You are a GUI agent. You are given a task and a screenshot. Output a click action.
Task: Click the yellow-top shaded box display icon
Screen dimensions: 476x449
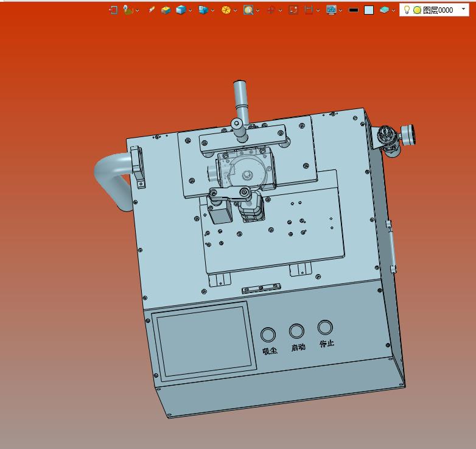coord(166,10)
